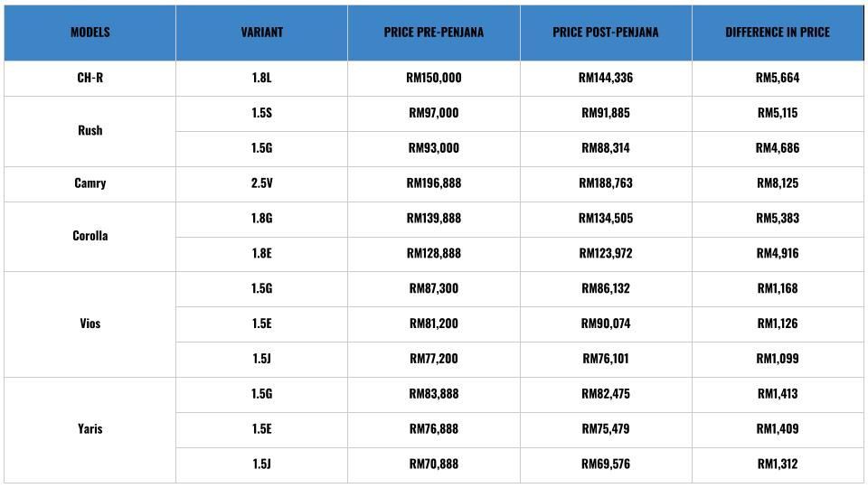Click the DIFFERENCE IN PRICE header
Image resolution: width=868 pixels, height=488 pixels.
click(777, 33)
